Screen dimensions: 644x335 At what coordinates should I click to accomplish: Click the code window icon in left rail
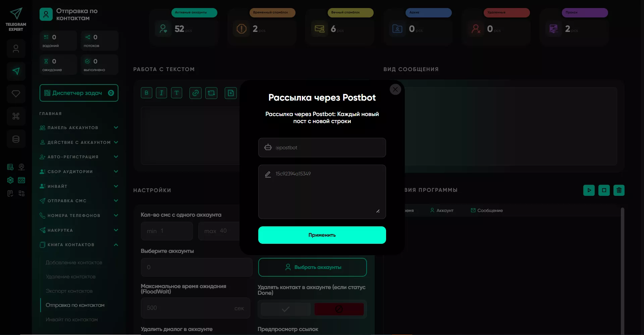(x=21, y=180)
